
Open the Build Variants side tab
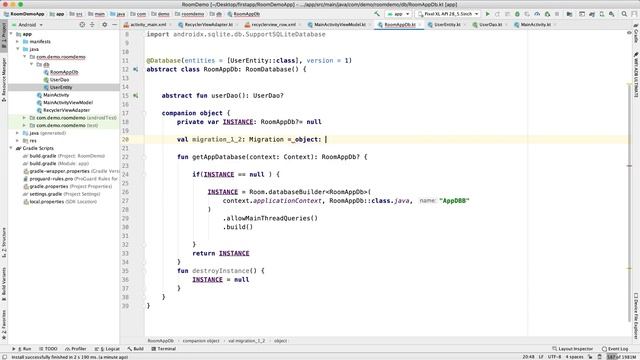[x=4, y=284]
